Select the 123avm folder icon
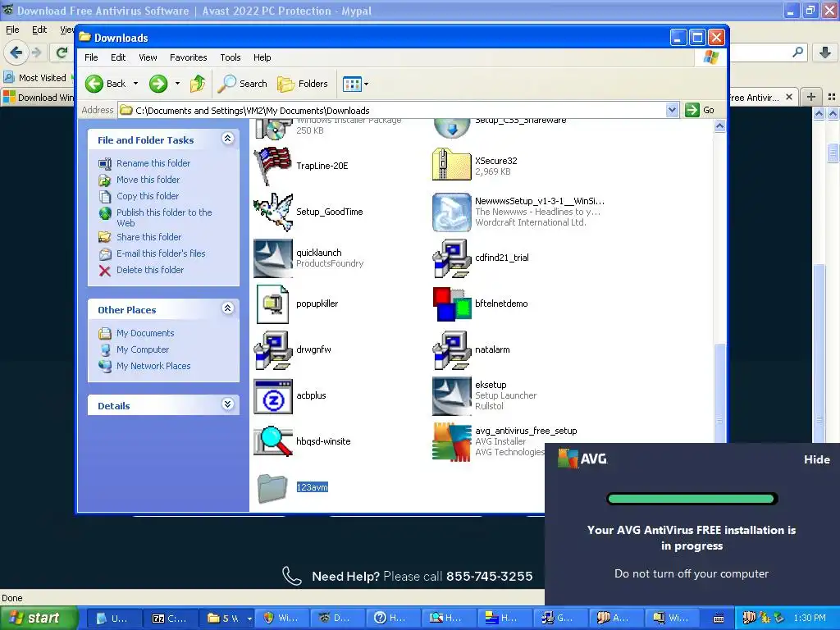840x630 pixels. (273, 487)
